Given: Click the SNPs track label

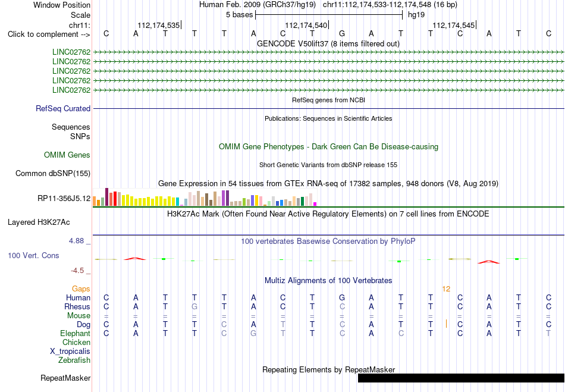Looking at the screenshot, I should (80, 136).
